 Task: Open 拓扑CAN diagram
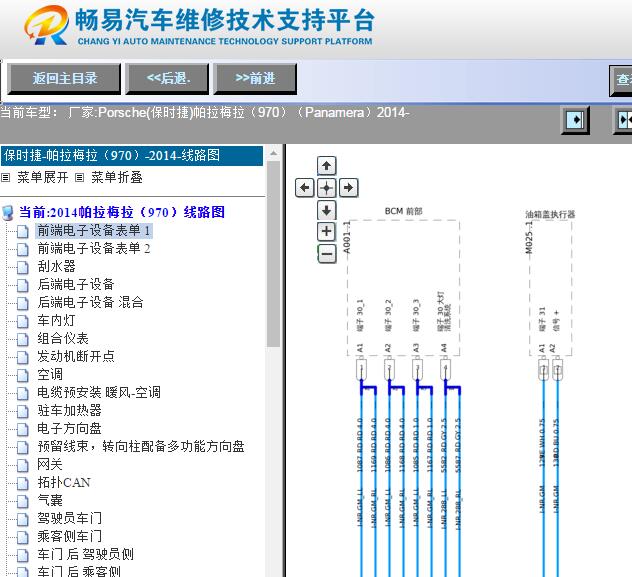64,482
